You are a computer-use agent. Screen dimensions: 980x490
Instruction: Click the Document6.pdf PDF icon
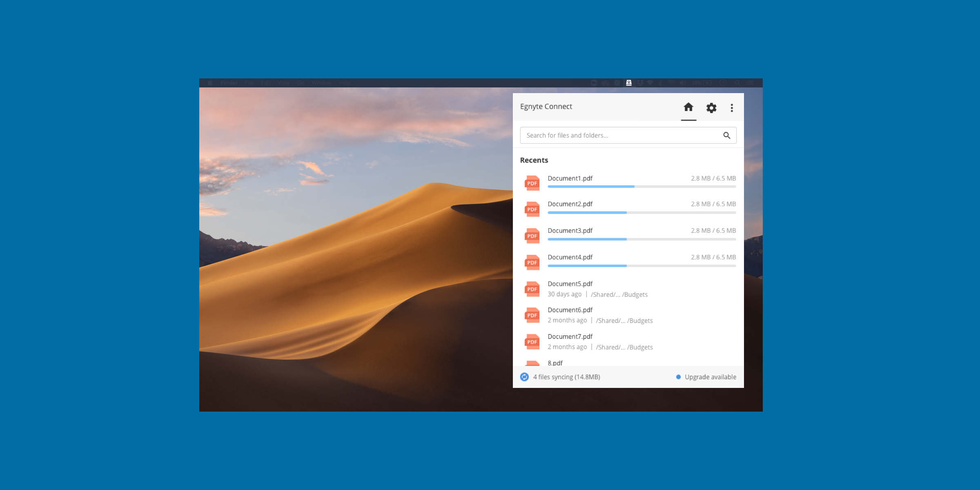(x=532, y=315)
